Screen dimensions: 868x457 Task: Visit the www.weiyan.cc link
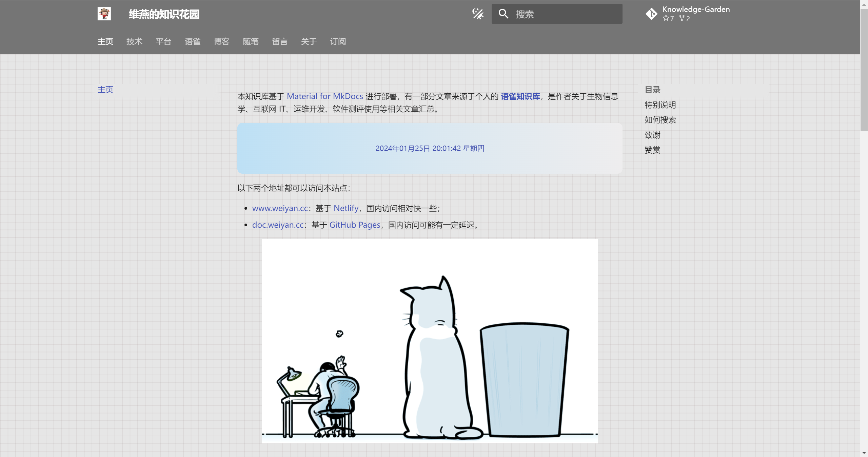click(x=279, y=208)
